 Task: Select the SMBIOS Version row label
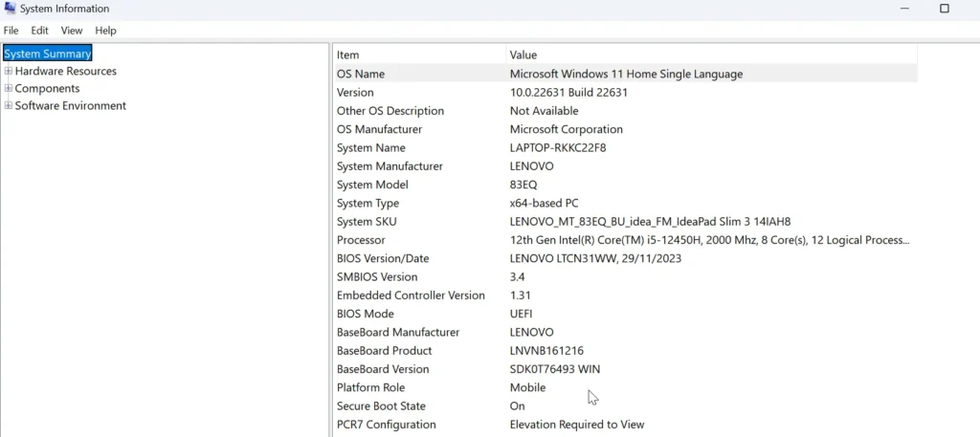tap(377, 276)
